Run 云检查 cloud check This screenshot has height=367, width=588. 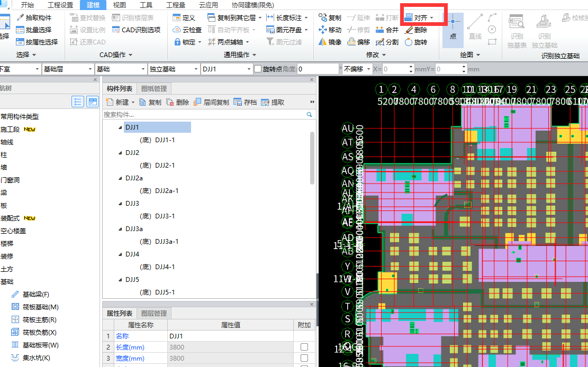tap(187, 30)
